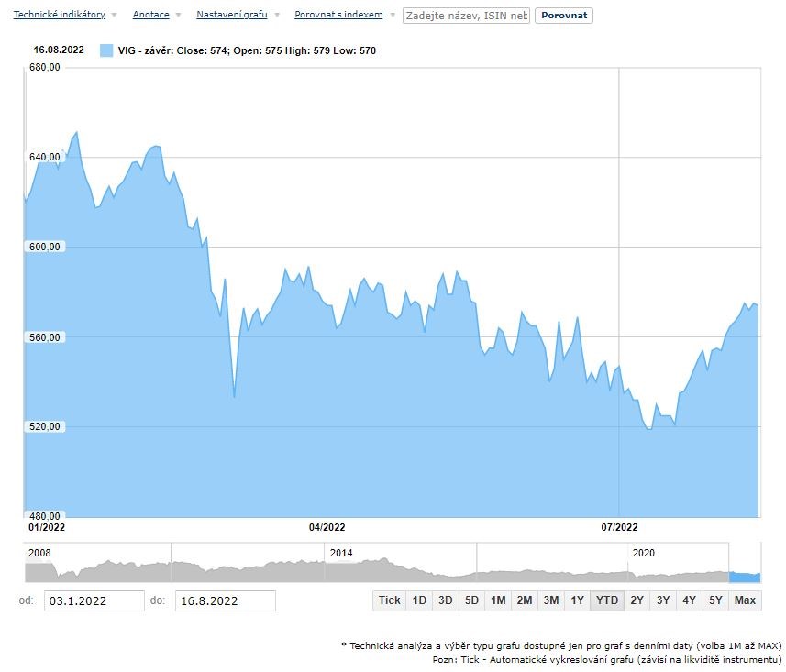The image size is (786, 672).
Task: Switch chart to 1Y range
Action: (x=577, y=600)
